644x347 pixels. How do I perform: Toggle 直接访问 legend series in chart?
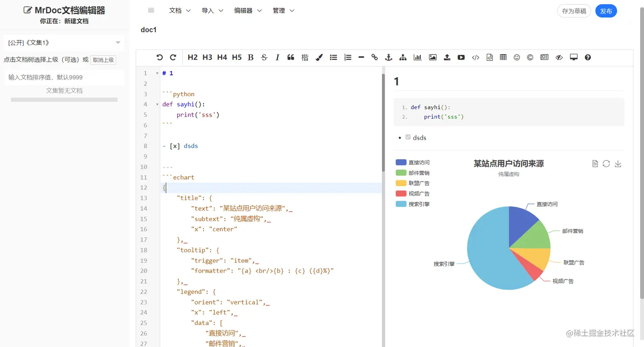point(413,162)
